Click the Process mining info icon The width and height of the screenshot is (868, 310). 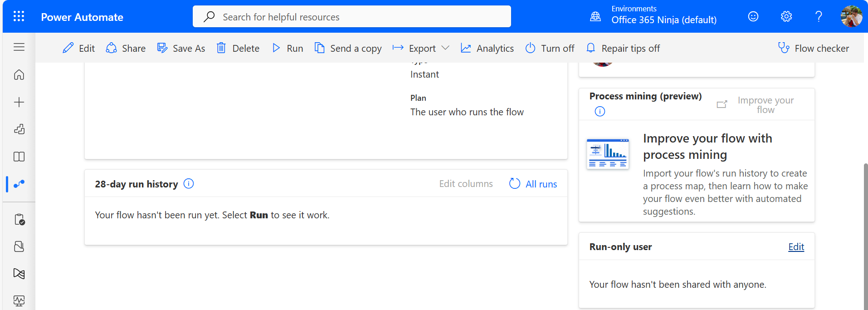[x=600, y=112]
